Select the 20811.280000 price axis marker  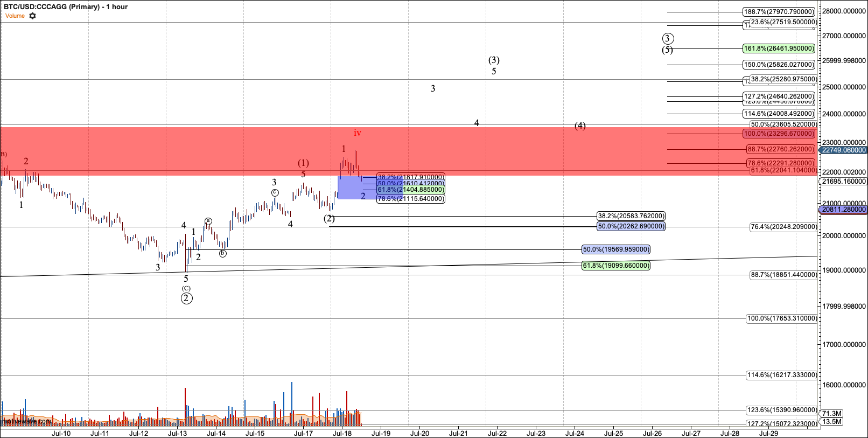point(844,210)
